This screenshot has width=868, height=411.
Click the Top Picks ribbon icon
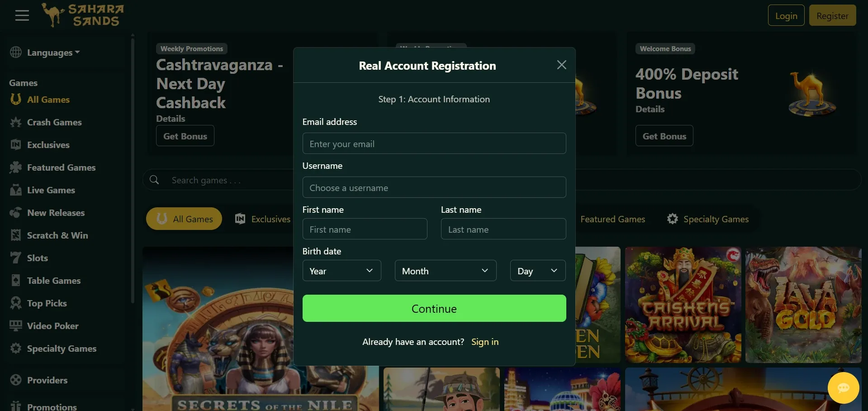click(16, 303)
